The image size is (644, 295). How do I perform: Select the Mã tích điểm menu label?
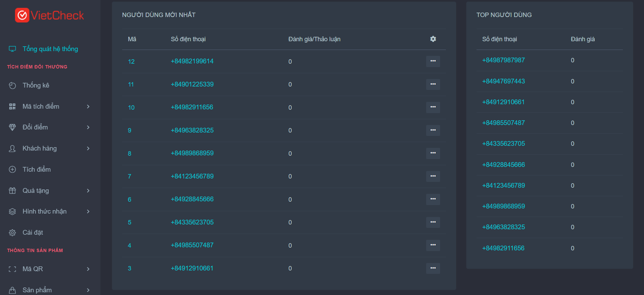(x=41, y=107)
